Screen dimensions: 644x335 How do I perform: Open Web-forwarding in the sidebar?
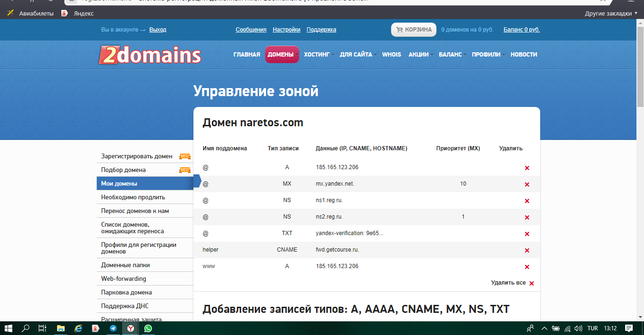(x=145, y=278)
